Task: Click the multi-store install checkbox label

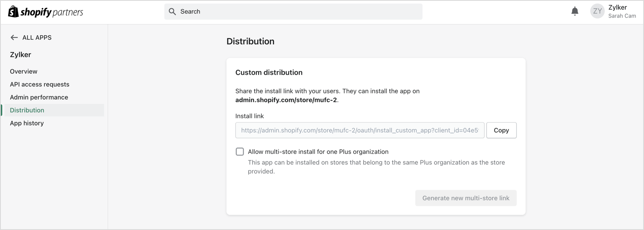Action: [318, 152]
